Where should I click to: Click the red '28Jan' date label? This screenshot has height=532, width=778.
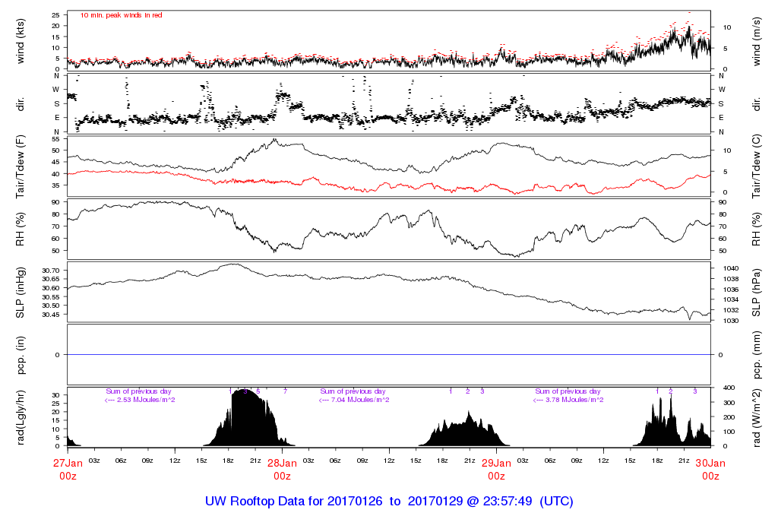[282, 463]
